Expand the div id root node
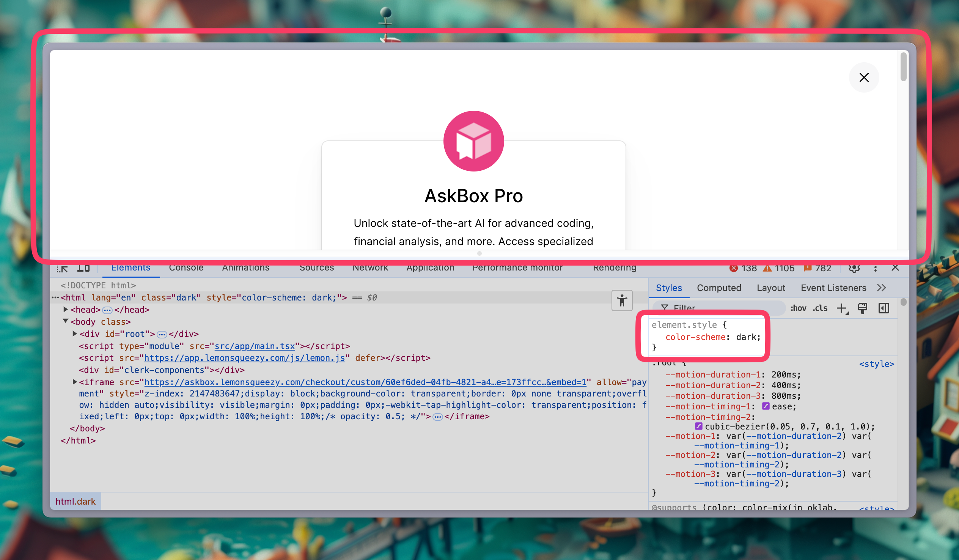This screenshot has width=959, height=560. click(75, 333)
